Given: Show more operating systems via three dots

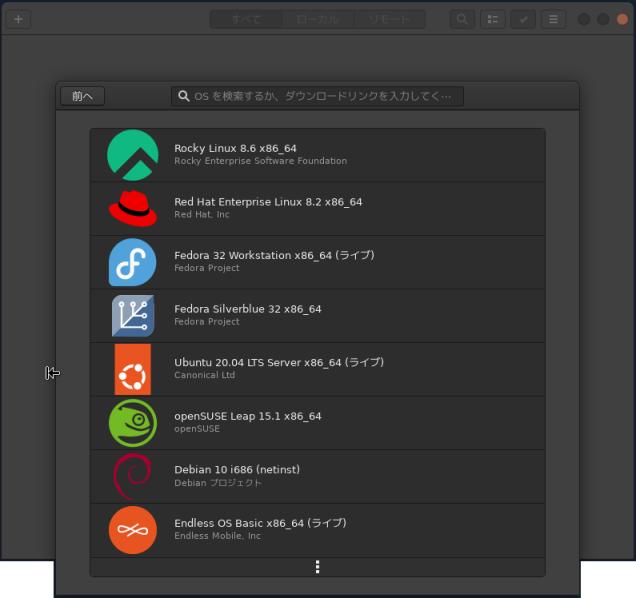Looking at the screenshot, I should 318,567.
